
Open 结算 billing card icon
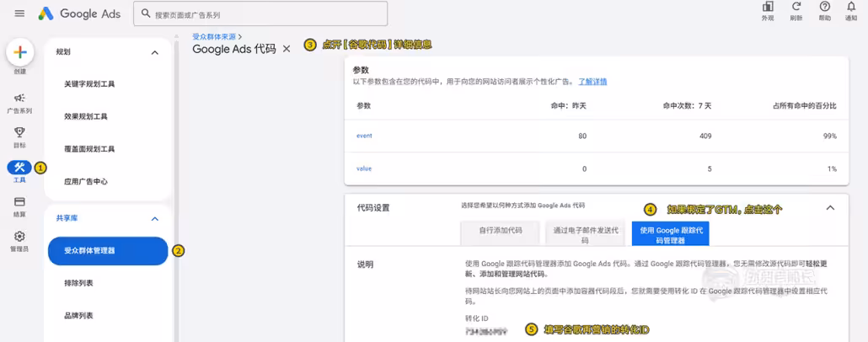[x=19, y=201]
